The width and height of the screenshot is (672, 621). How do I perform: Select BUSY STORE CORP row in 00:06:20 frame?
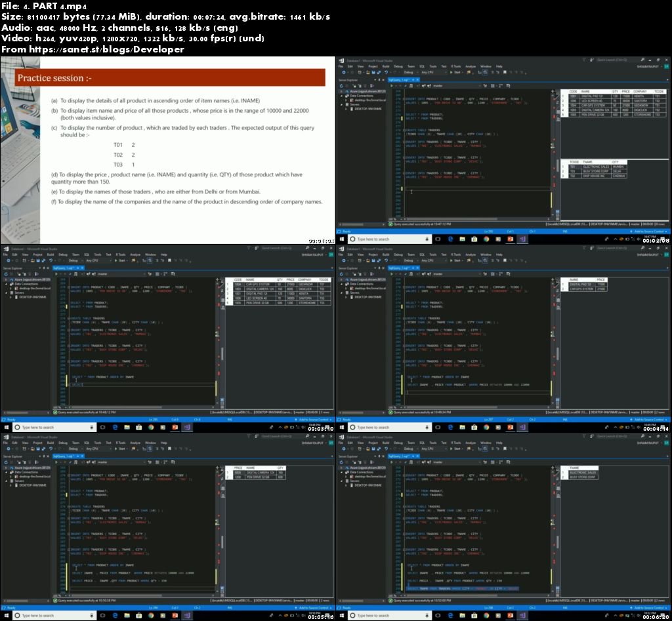[x=579, y=477]
